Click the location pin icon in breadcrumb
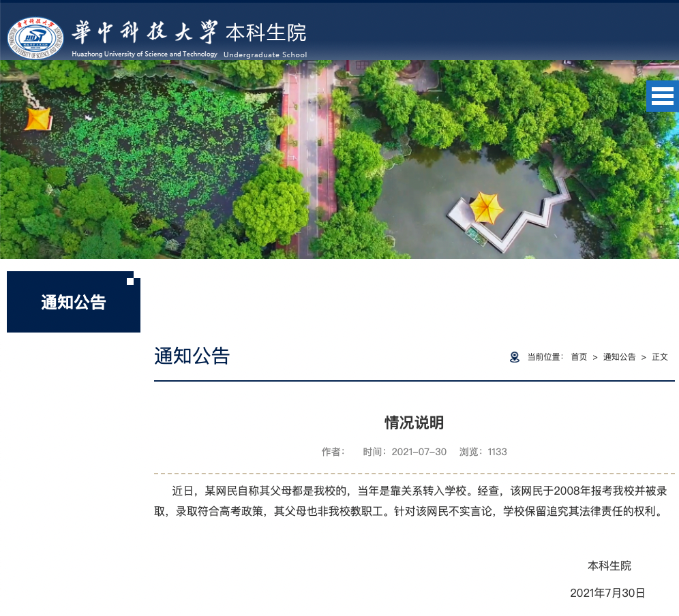 click(x=515, y=357)
